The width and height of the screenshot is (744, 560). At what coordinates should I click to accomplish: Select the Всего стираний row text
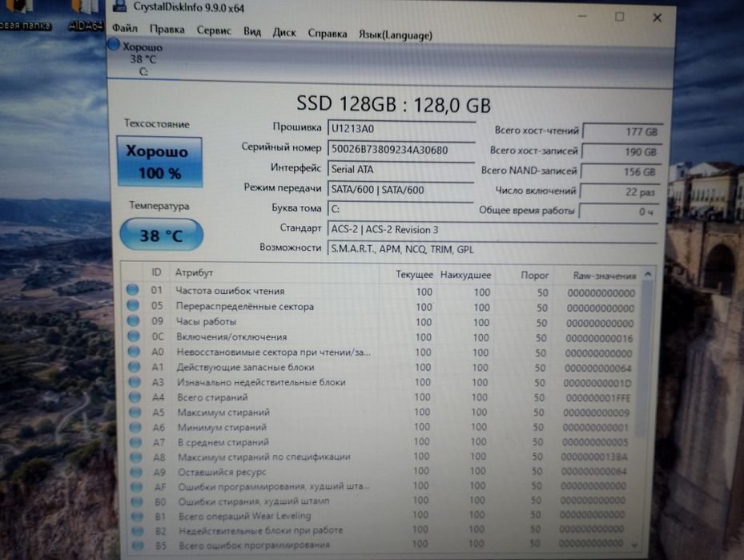click(212, 397)
